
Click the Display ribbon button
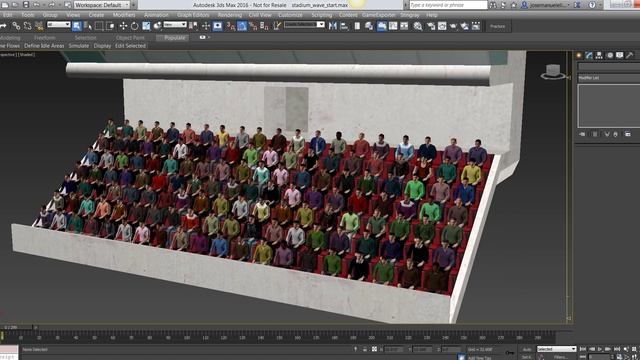click(x=102, y=46)
